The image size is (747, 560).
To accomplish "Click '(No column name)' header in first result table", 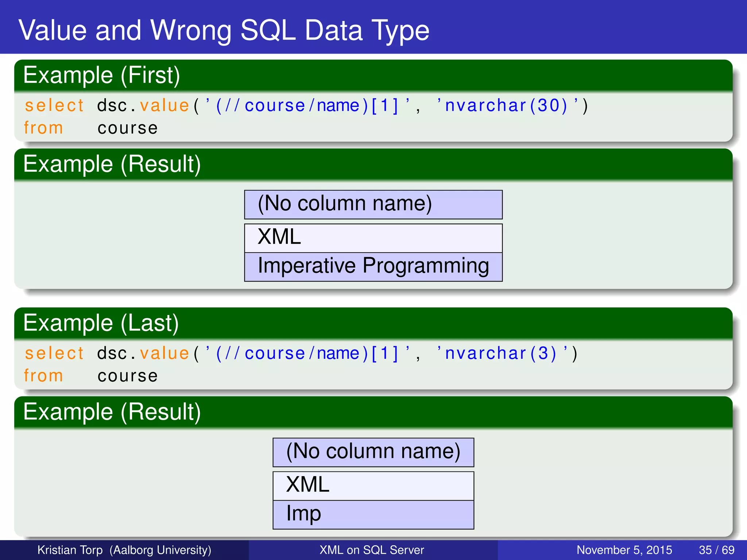I will coord(373,205).
